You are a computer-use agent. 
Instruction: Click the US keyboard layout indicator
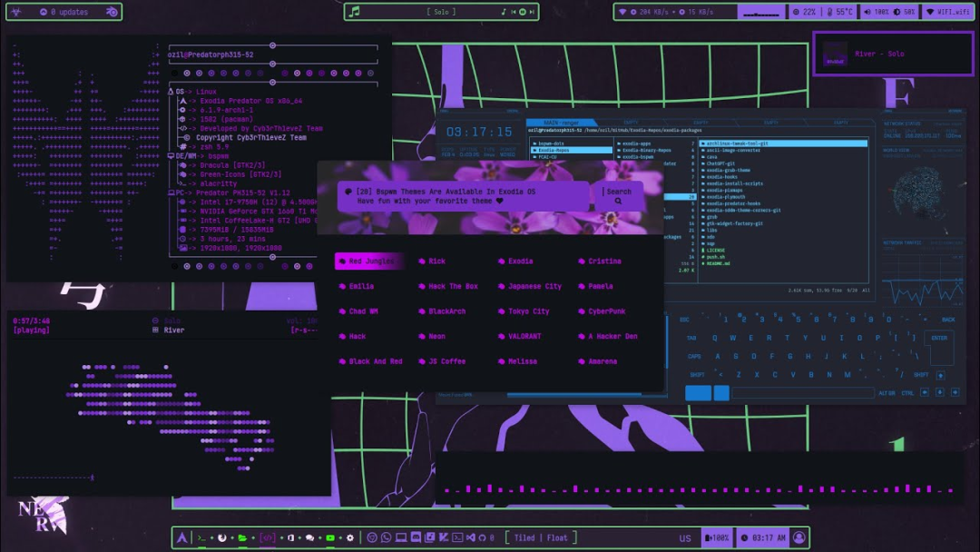685,538
